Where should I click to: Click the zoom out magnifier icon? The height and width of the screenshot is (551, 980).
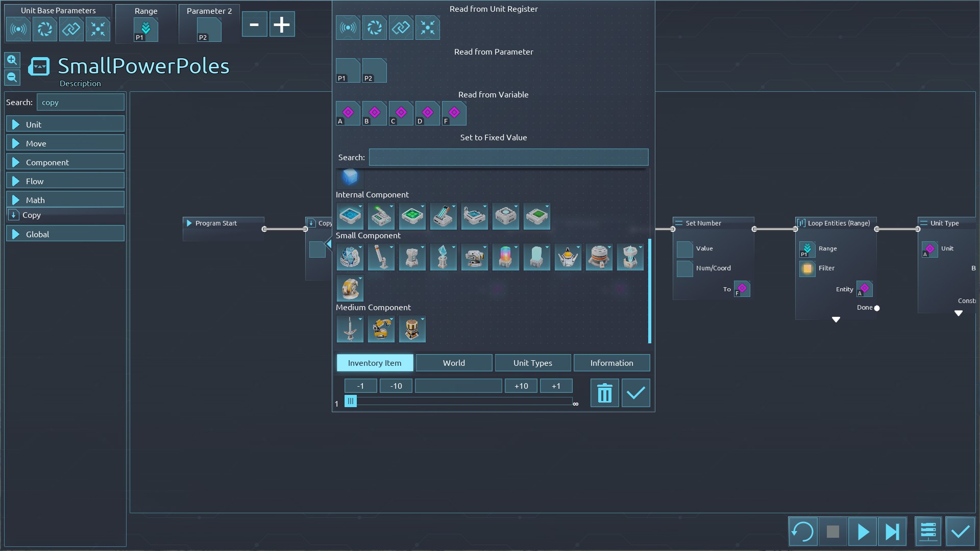tap(12, 78)
